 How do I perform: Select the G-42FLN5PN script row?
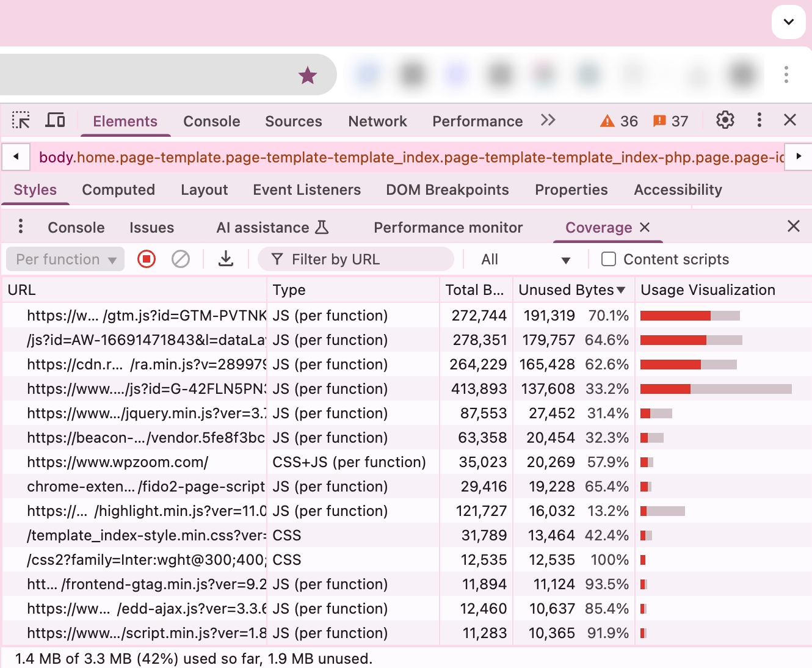[407, 389]
